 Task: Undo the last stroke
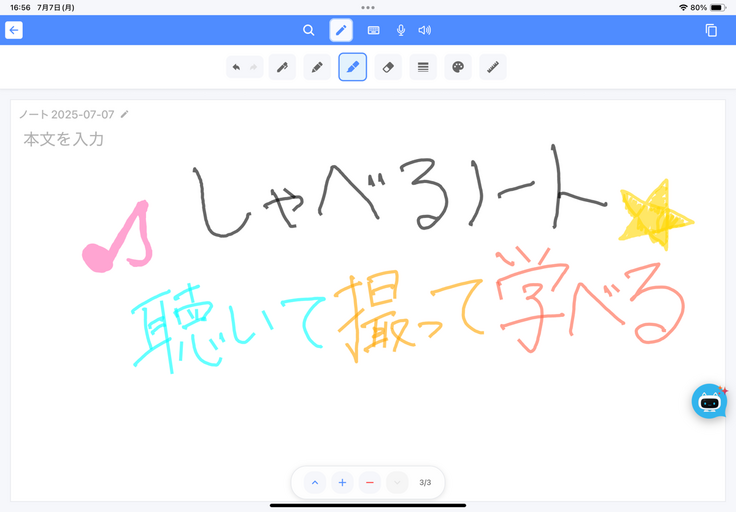[x=236, y=67]
